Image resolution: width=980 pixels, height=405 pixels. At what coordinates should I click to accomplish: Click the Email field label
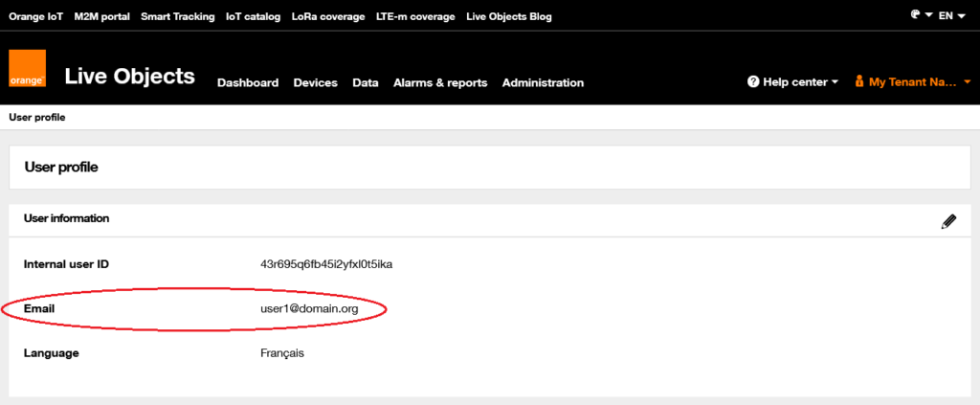point(39,308)
